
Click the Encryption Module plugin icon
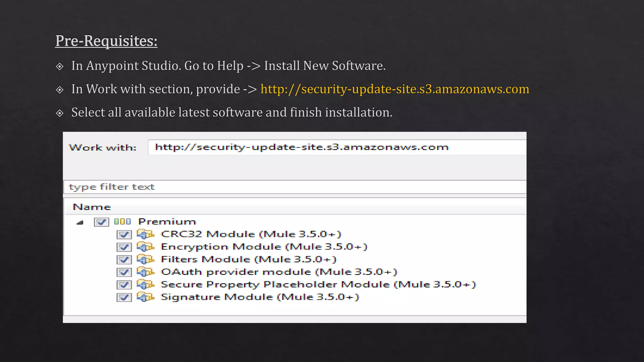146,247
